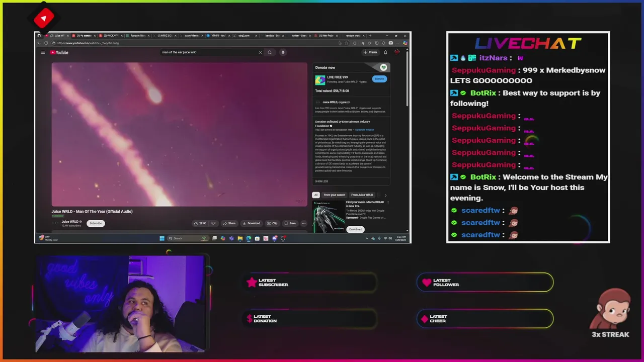Click the Total raised $56,718.00 text
Screen dimensions: 644x362
(x=332, y=91)
